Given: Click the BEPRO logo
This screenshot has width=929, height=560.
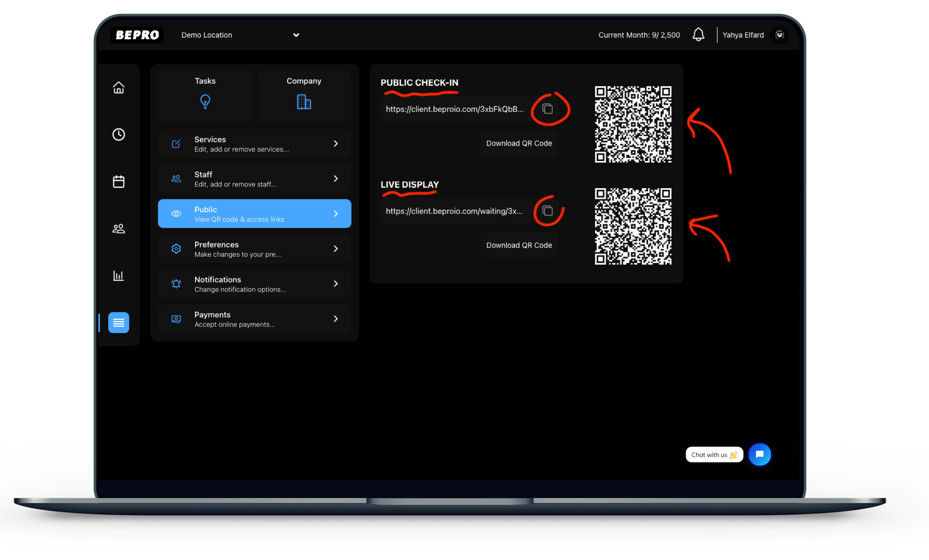Looking at the screenshot, I should [x=137, y=35].
